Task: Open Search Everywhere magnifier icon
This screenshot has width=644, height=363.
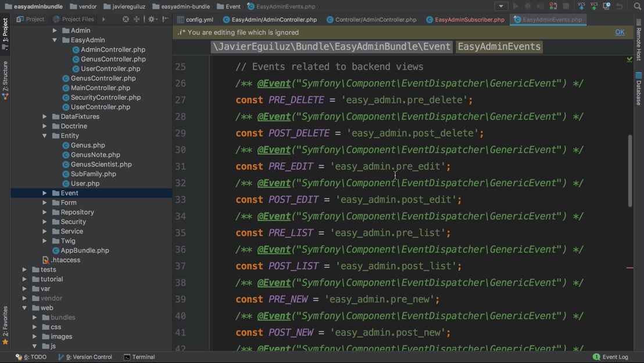Action: (x=637, y=6)
